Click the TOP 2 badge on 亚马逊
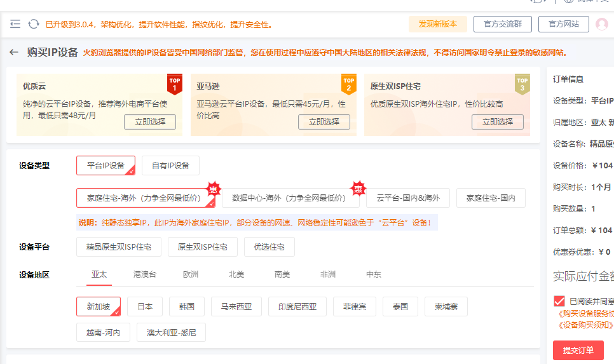The image size is (614, 364). pos(348,84)
